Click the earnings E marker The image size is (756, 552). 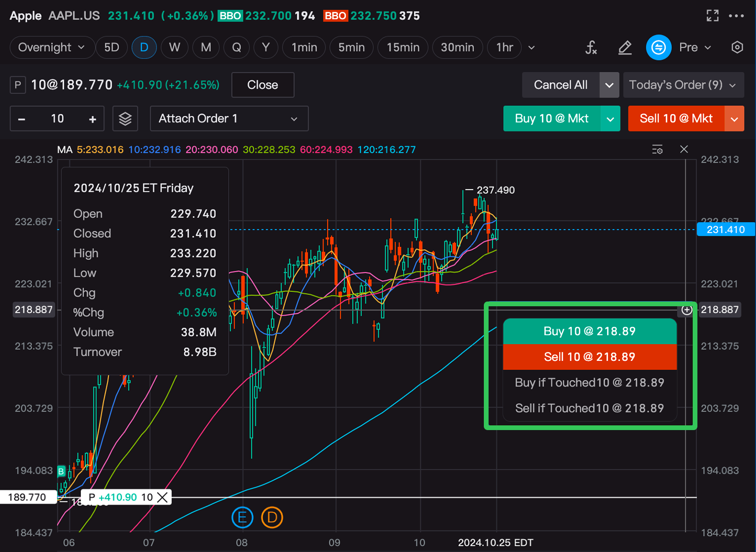click(x=242, y=517)
